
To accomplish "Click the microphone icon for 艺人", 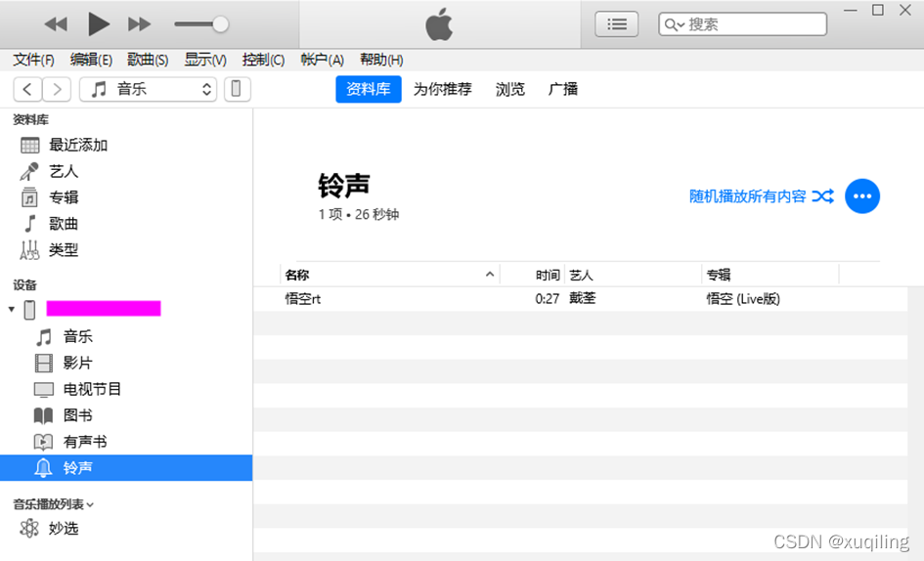I will coord(29,171).
